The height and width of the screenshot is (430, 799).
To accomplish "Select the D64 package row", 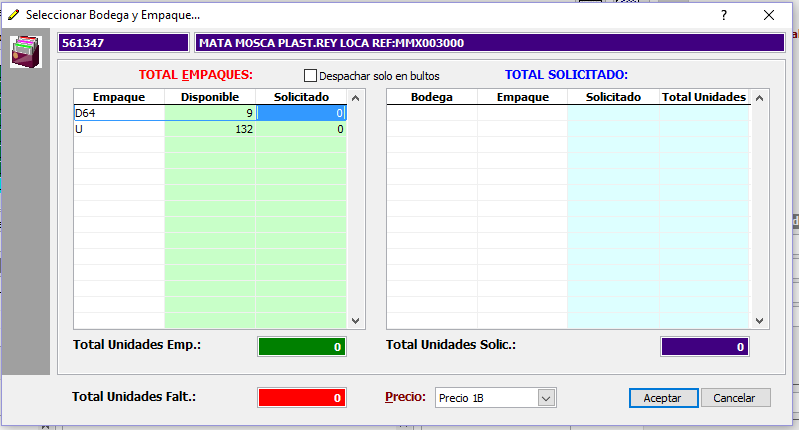I will (119, 114).
